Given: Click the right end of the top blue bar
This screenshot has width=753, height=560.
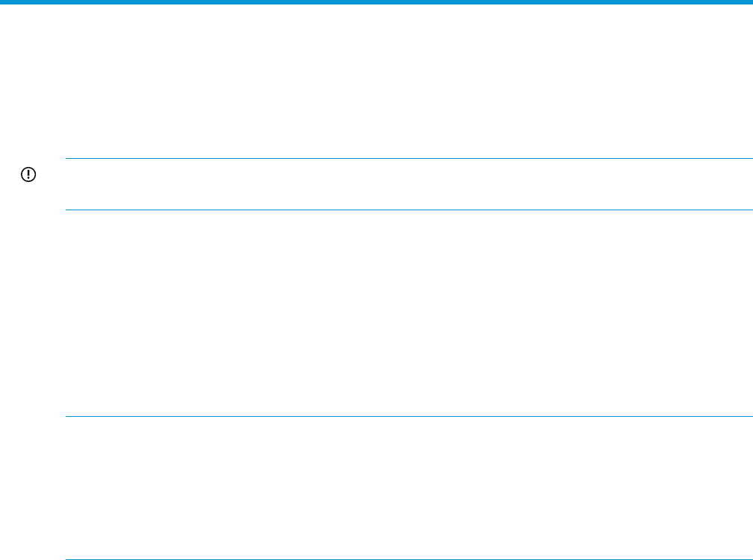Looking at the screenshot, I should click(749, 2).
